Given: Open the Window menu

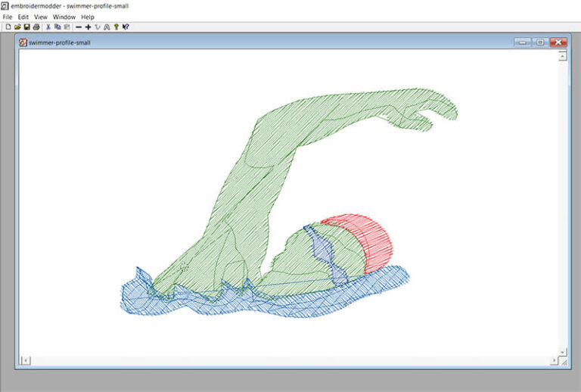Looking at the screenshot, I should pyautogui.click(x=64, y=17).
